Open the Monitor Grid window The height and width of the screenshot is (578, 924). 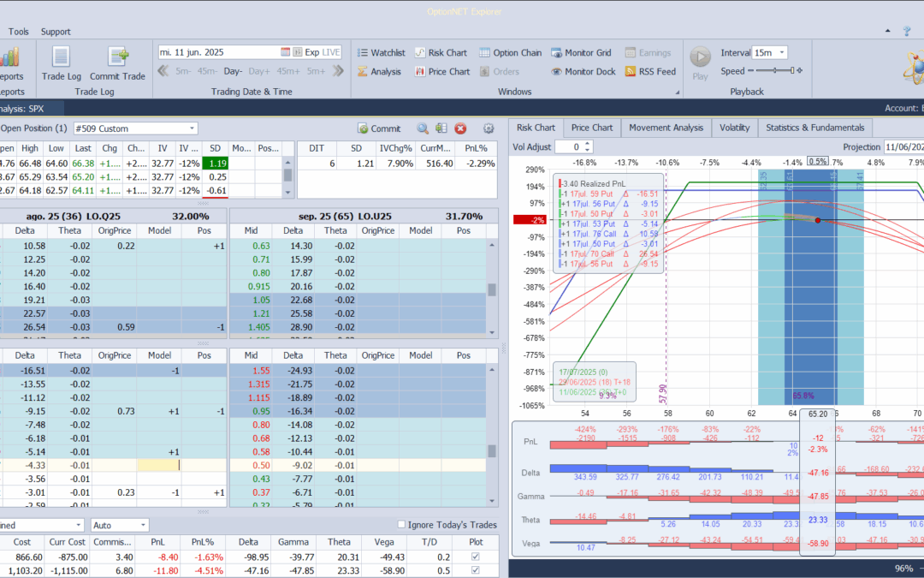(582, 52)
